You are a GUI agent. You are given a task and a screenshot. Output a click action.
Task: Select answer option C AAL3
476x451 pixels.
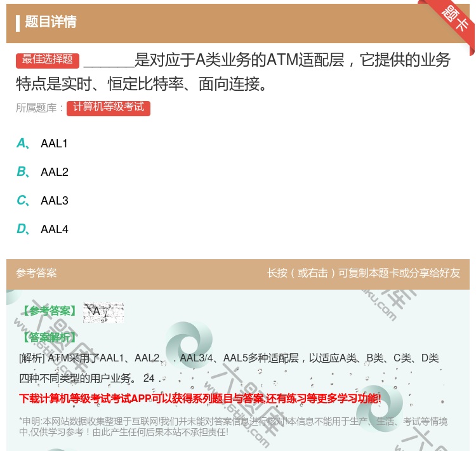(43, 201)
